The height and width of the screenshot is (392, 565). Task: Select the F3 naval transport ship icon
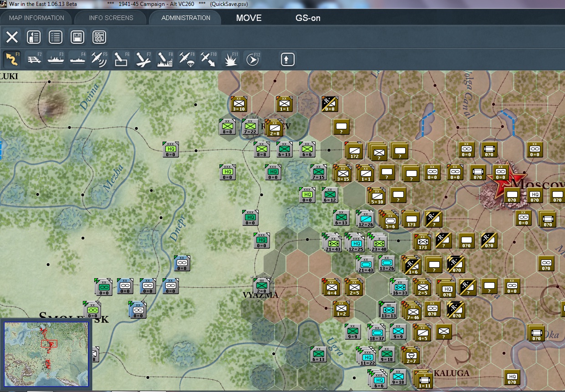[x=56, y=59]
